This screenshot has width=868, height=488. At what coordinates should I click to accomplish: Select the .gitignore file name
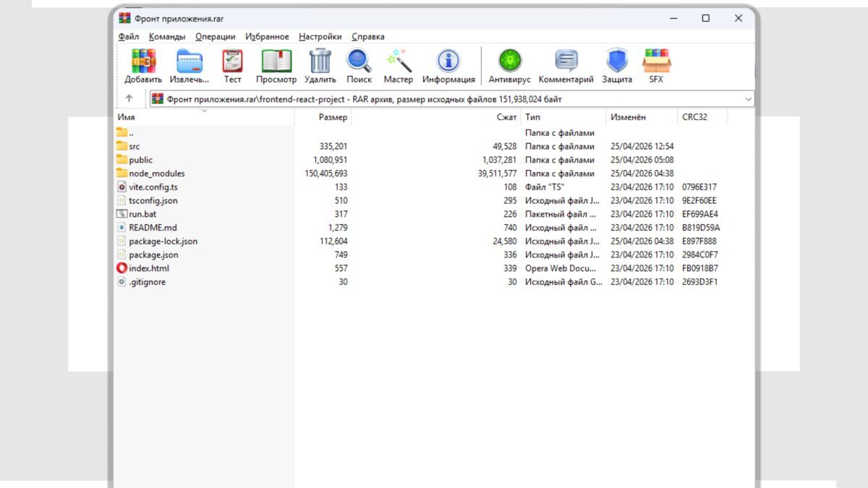[147, 282]
